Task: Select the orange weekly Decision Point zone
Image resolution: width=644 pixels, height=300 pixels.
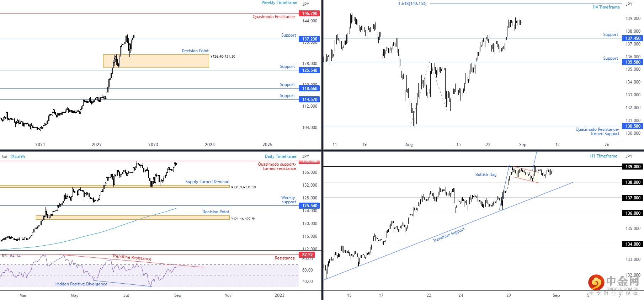Action: tap(156, 61)
